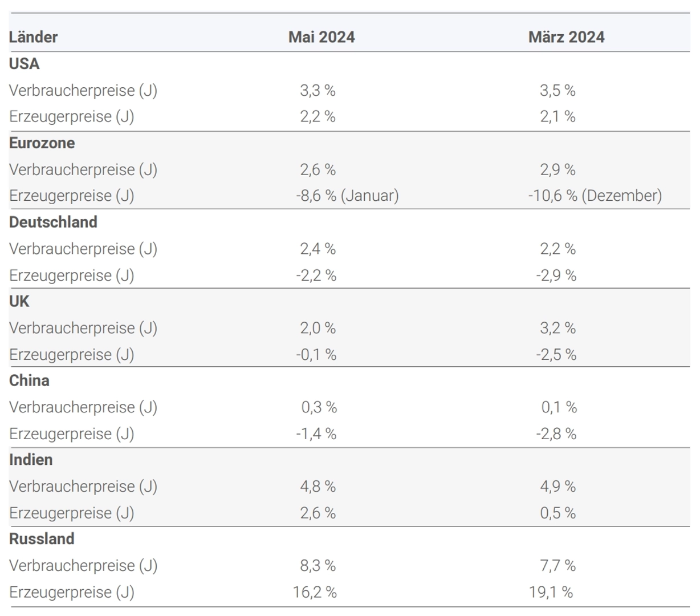Select the 19,1 % cell for Russland
The height and width of the screenshot is (616, 700).
click(x=551, y=592)
